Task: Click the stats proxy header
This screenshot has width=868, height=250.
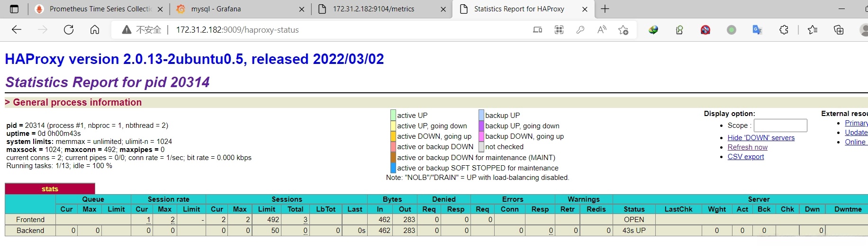Action: click(50, 189)
